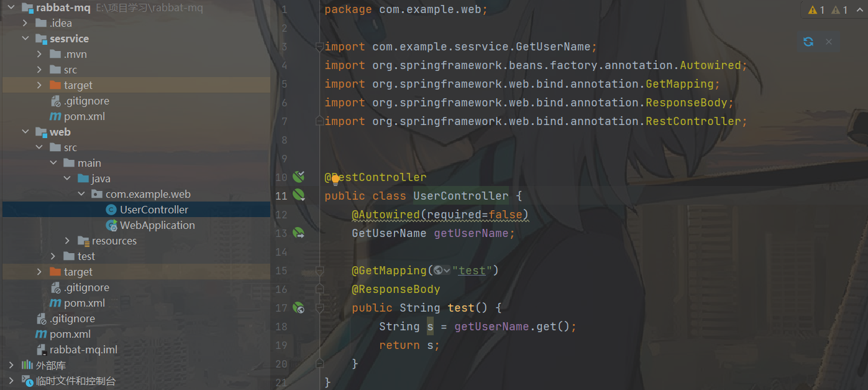Select the rabbat-mq.iml file

[83, 350]
